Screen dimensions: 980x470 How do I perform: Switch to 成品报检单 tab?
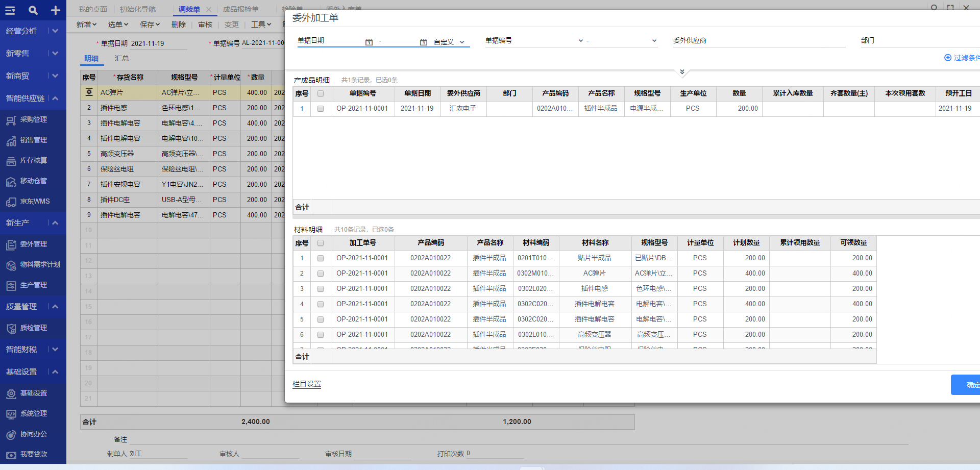(x=241, y=9)
